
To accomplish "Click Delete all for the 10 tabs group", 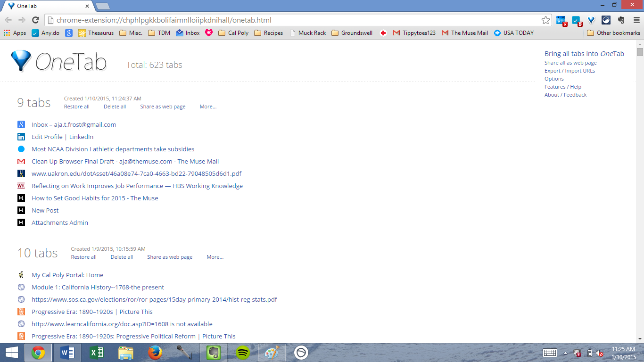I will pos(122,257).
